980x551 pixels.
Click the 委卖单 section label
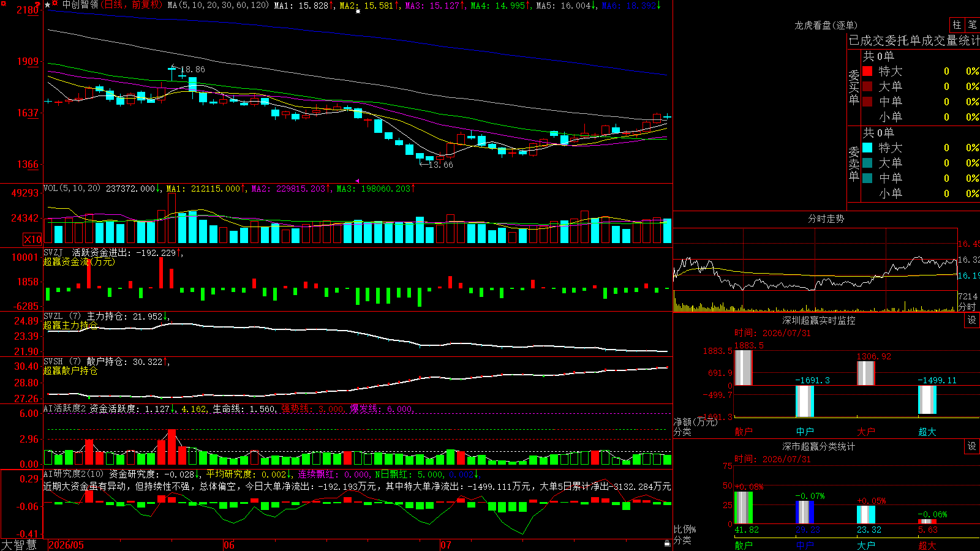click(x=854, y=163)
